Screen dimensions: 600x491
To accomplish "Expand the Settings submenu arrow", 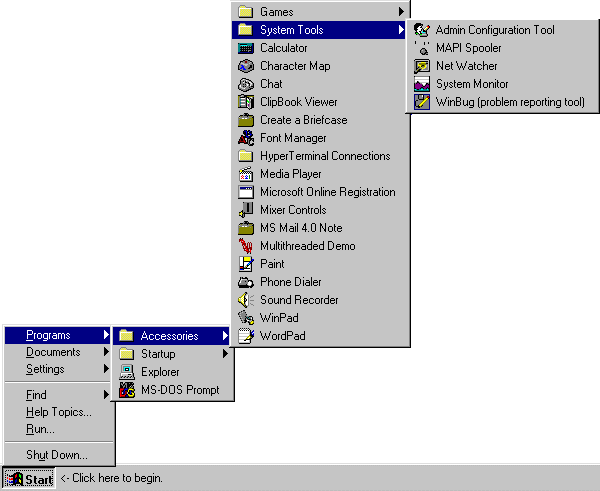I will tap(106, 369).
